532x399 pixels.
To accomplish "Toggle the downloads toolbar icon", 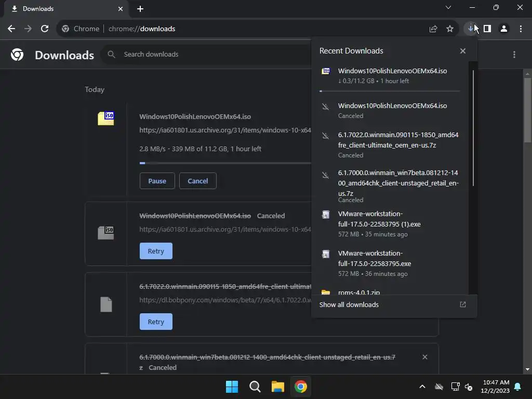I will pyautogui.click(x=471, y=29).
